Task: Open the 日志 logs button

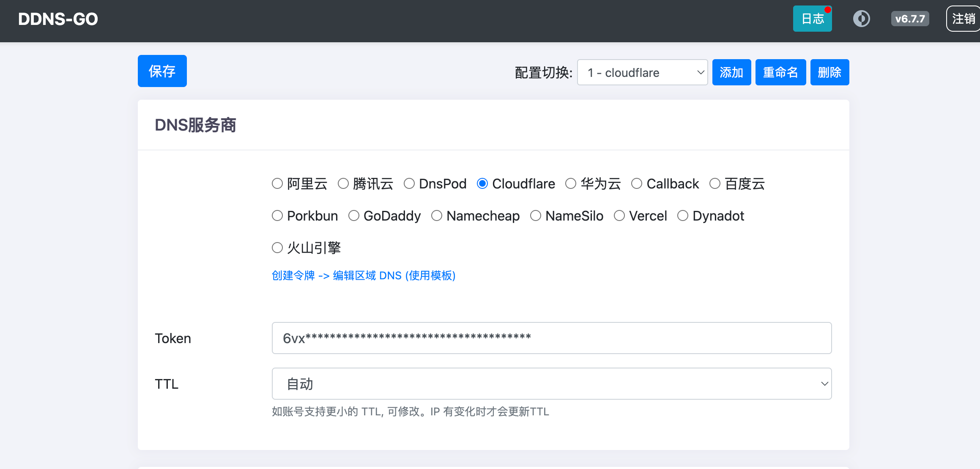Action: (x=812, y=19)
